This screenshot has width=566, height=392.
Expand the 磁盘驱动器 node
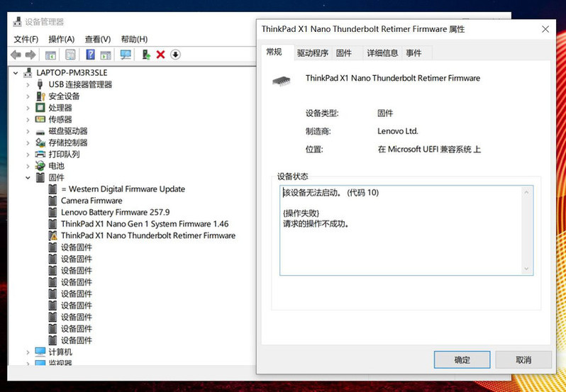coord(28,132)
